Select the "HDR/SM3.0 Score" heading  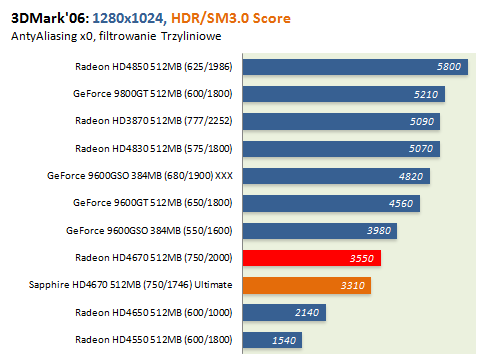click(231, 18)
